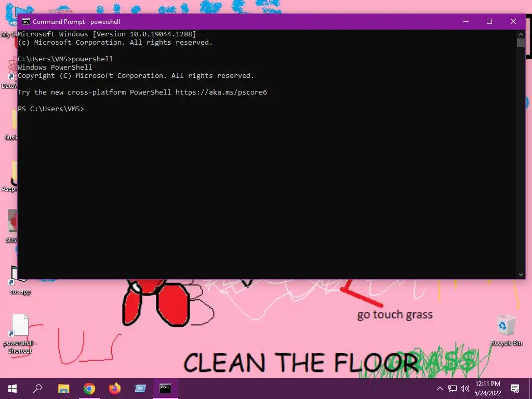
Task: Open taskbar search magnifier
Action: tap(37, 389)
